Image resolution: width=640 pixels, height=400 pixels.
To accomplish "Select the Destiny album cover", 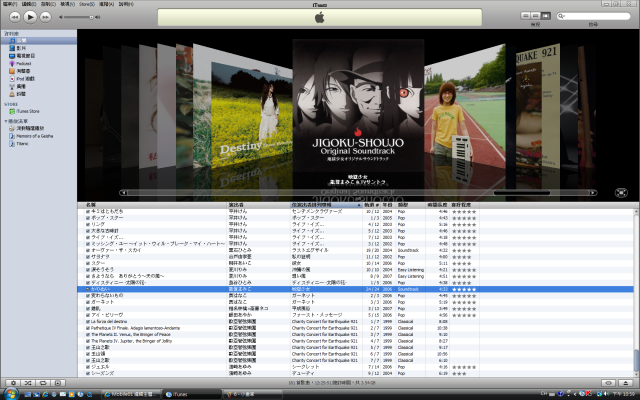I will (252, 116).
